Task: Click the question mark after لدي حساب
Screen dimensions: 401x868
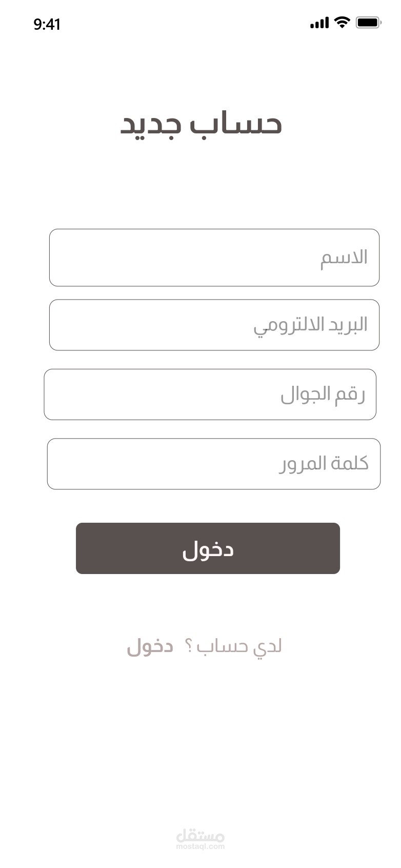Action: click(x=188, y=646)
